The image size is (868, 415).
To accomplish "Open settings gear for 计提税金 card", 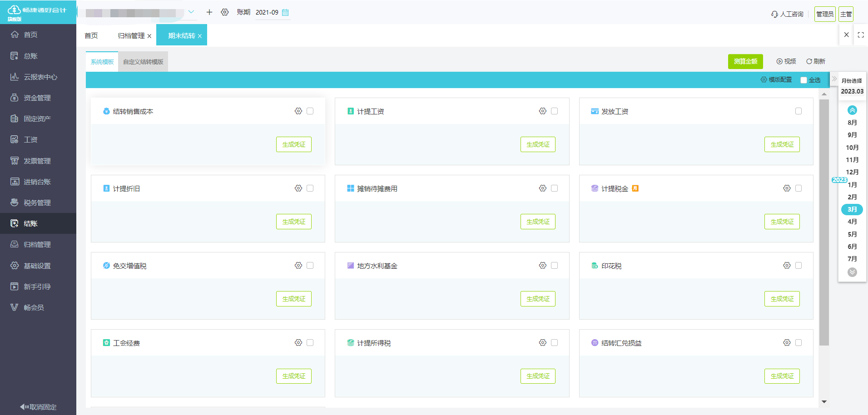I will [787, 188].
